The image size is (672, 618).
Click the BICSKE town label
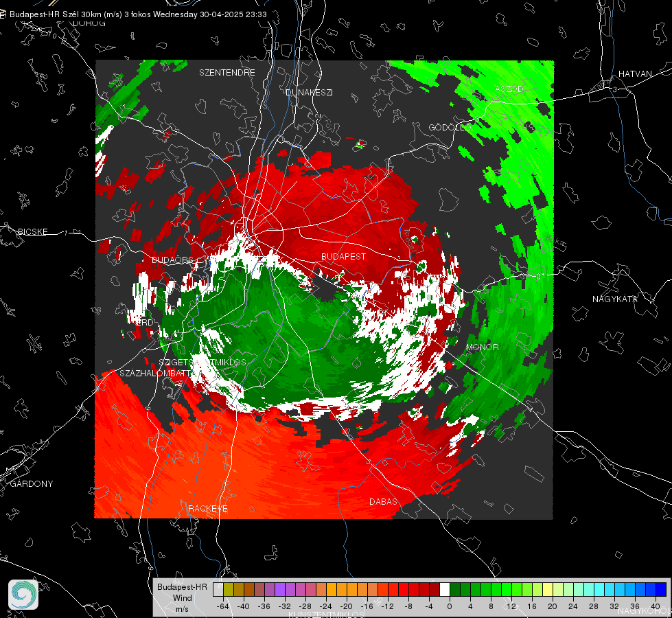(32, 231)
